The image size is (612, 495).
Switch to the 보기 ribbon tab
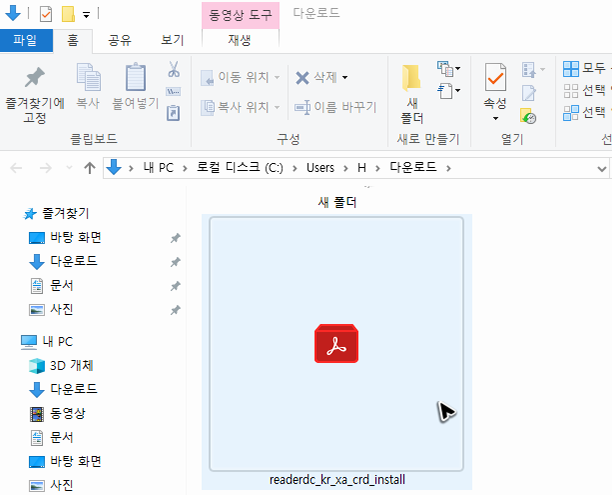[172, 40]
